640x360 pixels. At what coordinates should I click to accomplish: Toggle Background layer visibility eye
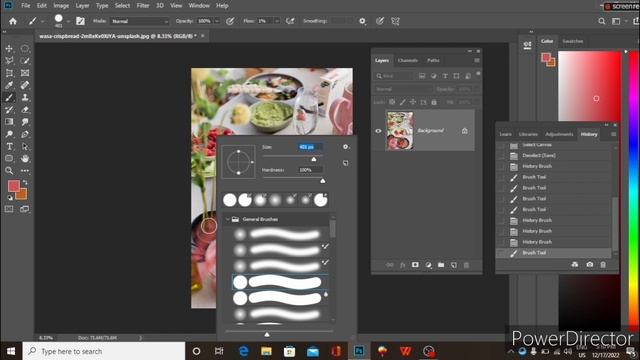[378, 131]
